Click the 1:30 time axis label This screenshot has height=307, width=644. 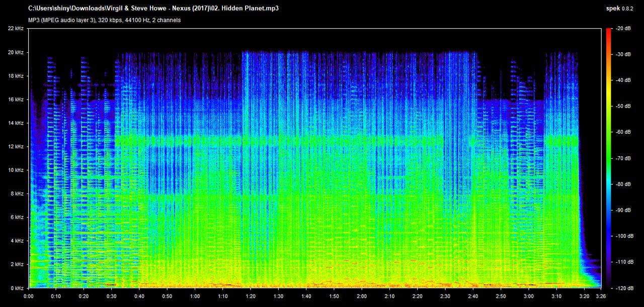click(278, 296)
